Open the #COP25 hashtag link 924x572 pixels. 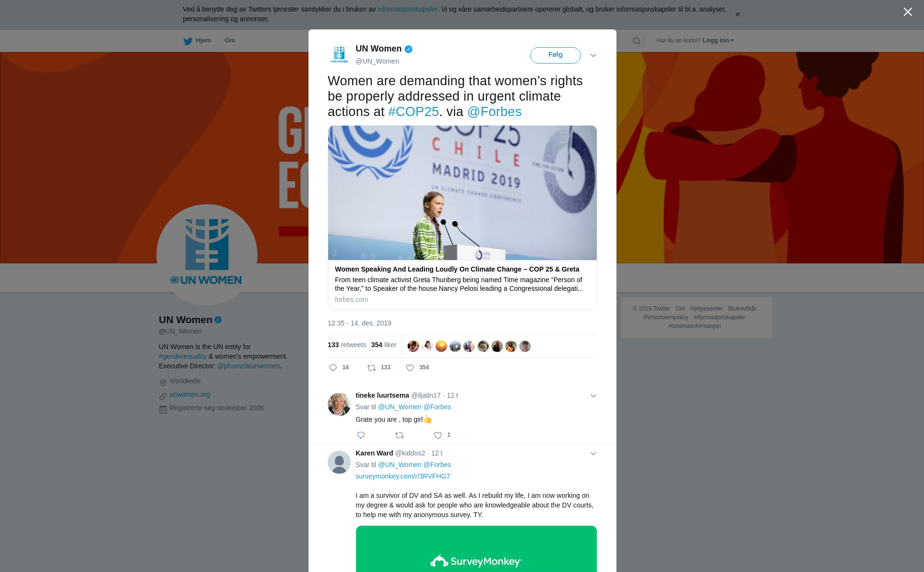point(413,112)
